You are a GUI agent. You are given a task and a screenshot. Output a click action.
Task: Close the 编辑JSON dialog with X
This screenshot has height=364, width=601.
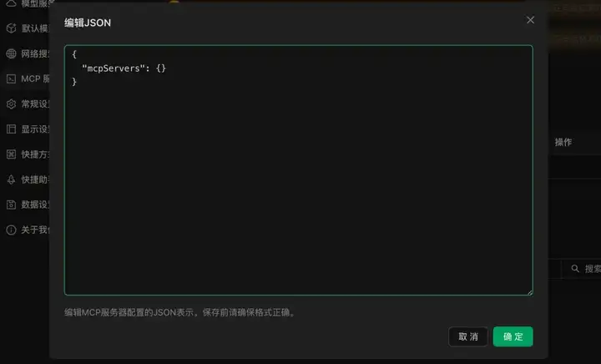(530, 20)
